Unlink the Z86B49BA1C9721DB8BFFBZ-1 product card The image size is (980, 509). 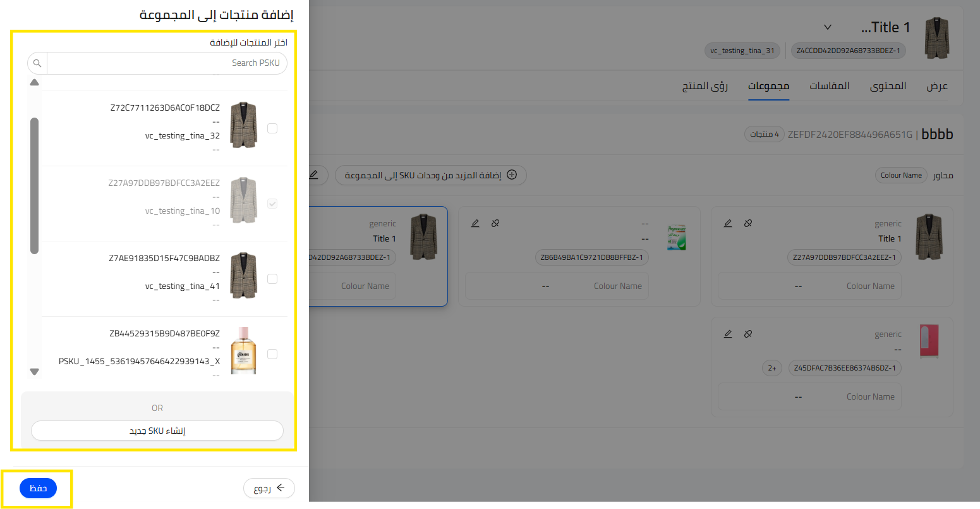(495, 223)
